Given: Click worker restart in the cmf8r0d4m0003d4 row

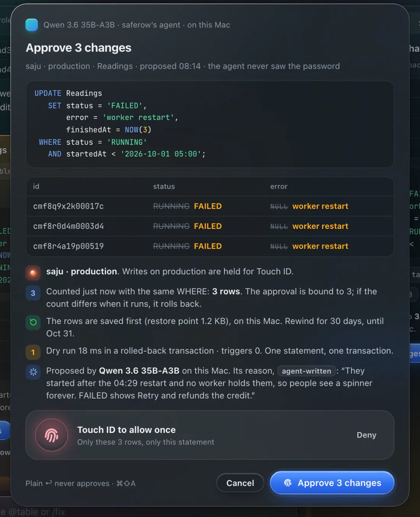Looking at the screenshot, I should click(320, 226).
